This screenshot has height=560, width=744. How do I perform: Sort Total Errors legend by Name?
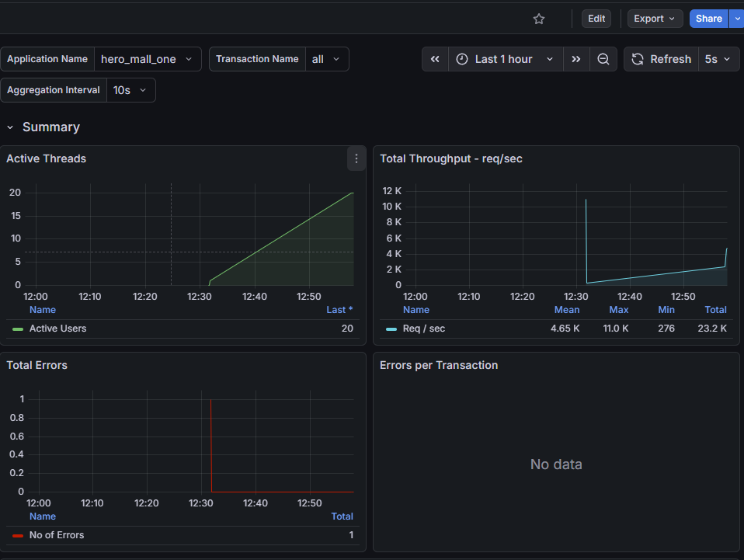(x=42, y=516)
